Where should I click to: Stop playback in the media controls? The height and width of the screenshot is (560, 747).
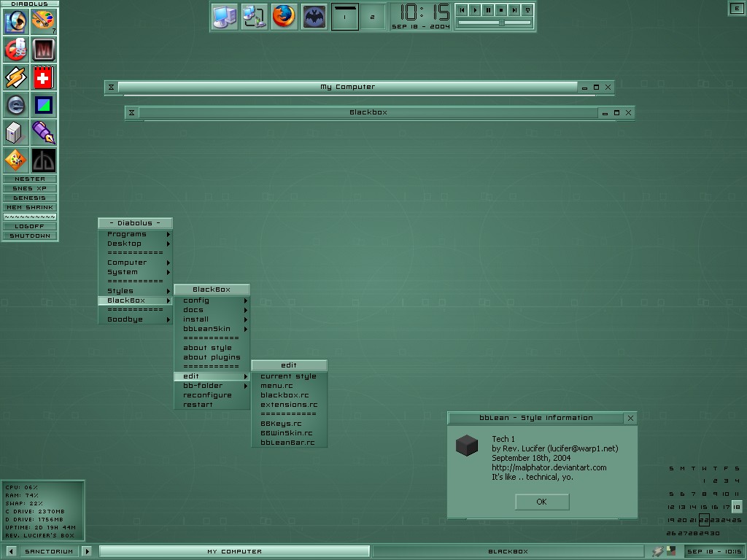point(501,10)
